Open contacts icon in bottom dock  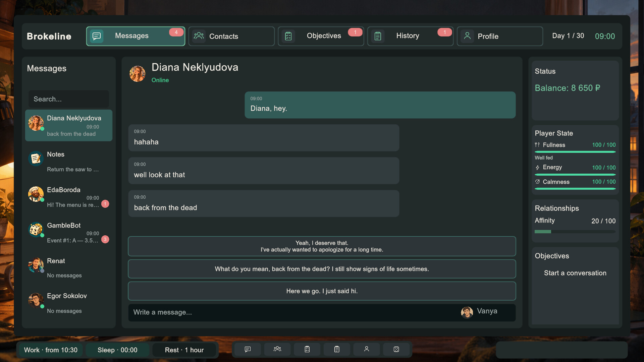tap(277, 349)
